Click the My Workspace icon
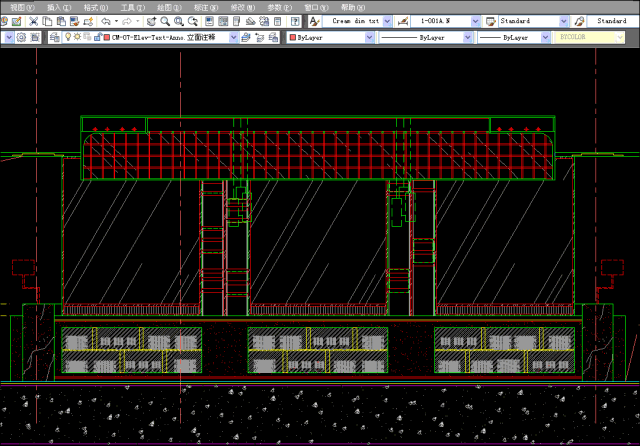Image resolution: width=640 pixels, height=446 pixels. 35,38
